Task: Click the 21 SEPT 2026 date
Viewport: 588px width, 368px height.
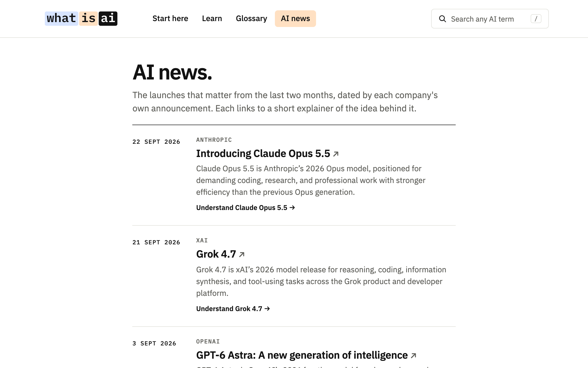Action: point(156,242)
